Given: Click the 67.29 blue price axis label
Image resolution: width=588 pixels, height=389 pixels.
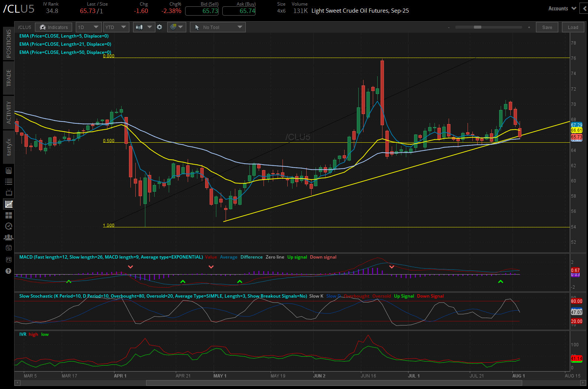Looking at the screenshot, I should point(576,125).
